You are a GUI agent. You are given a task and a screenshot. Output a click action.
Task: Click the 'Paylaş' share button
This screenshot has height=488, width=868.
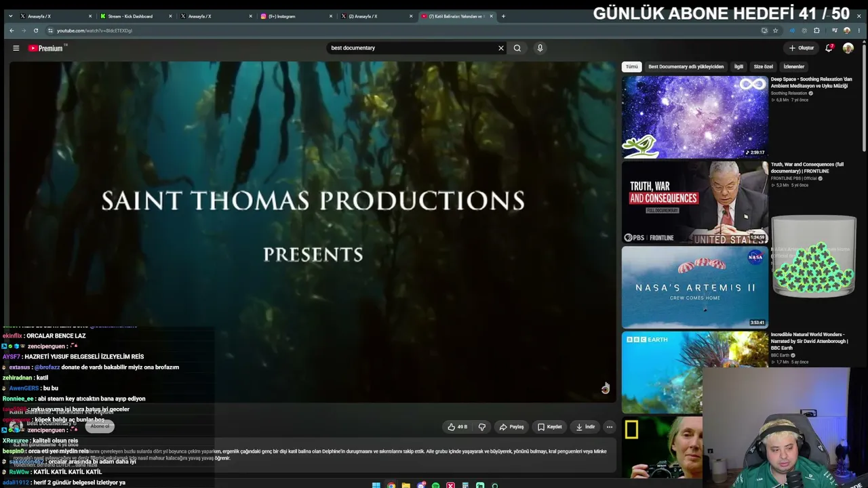click(x=512, y=427)
